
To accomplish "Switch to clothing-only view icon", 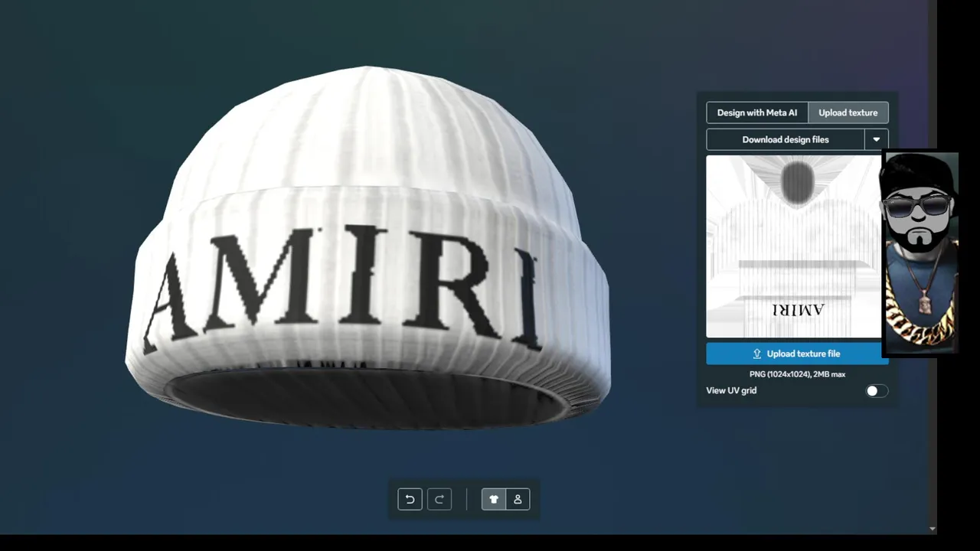I will coord(494,499).
